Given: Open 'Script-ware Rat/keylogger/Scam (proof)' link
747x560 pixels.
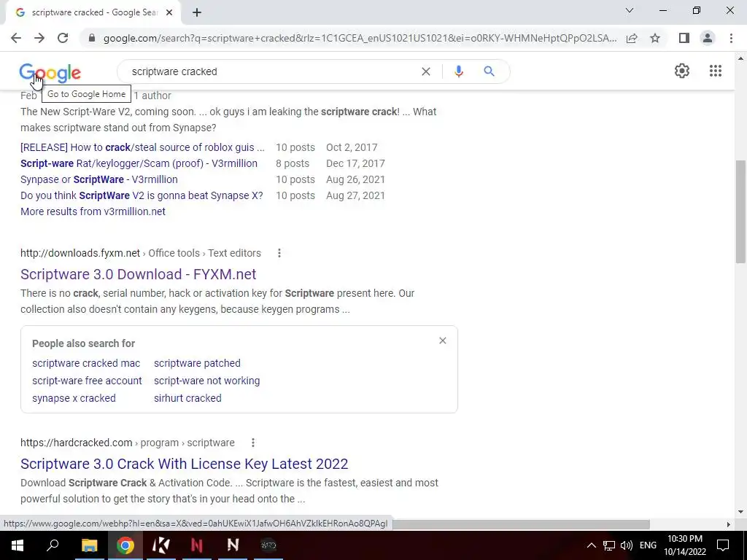Looking at the screenshot, I should coord(139,163).
